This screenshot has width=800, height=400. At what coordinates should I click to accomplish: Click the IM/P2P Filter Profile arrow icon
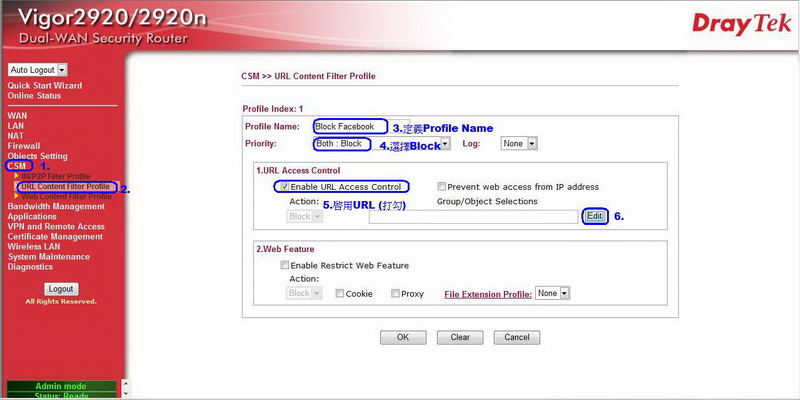click(17, 176)
